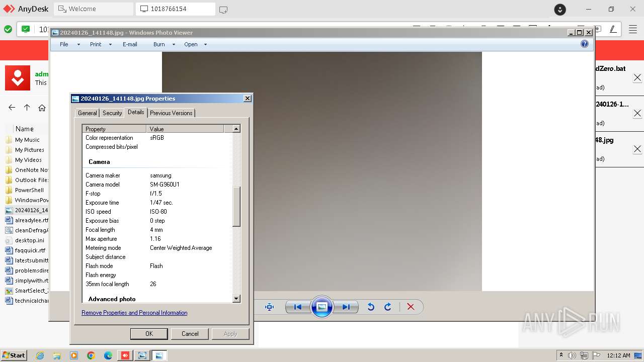Click Remove Properties and Personal Information link
Image resolution: width=644 pixels, height=362 pixels.
click(x=134, y=313)
